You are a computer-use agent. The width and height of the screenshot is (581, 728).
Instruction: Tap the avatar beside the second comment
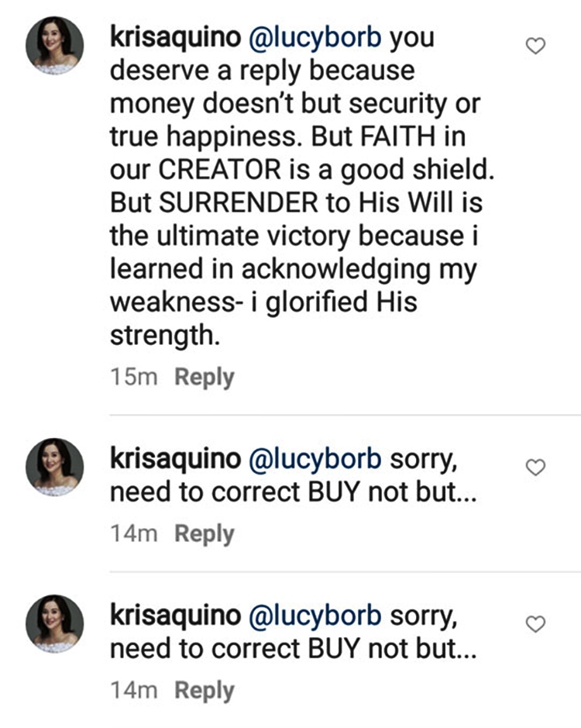[x=54, y=467]
